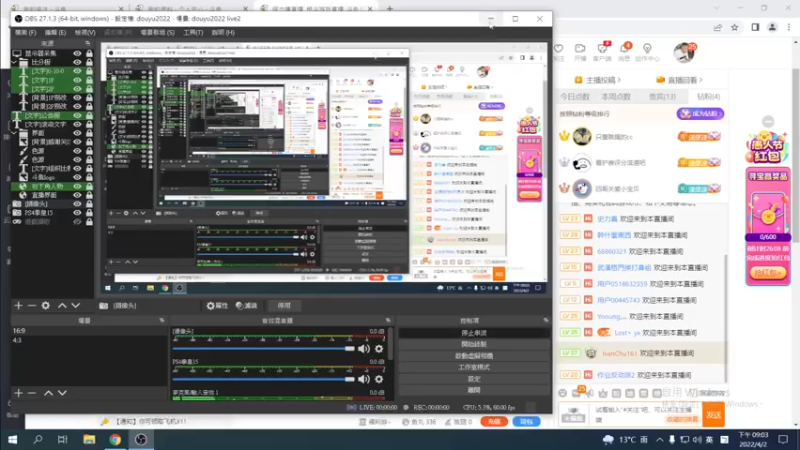This screenshot has width=800, height=450.
Task: Mute the 攝像头 audio speaker icon
Action: tap(364, 349)
